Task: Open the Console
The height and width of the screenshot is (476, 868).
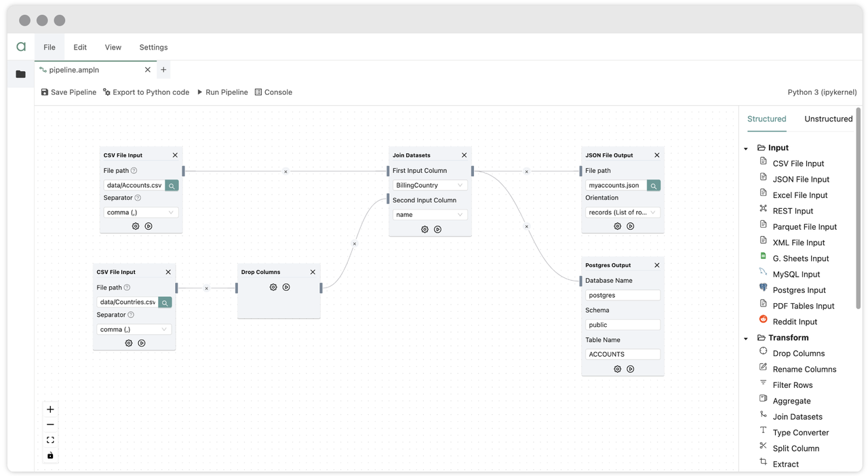Action: pyautogui.click(x=273, y=92)
